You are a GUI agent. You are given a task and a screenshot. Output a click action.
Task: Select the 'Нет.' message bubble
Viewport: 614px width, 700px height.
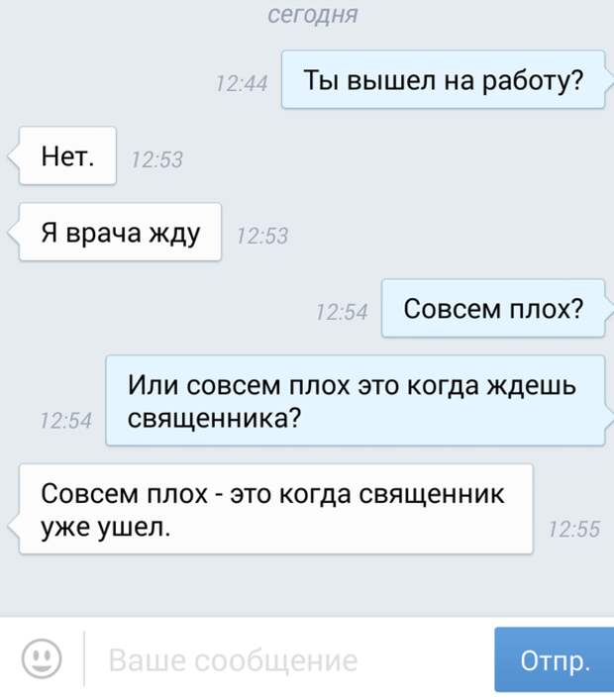[x=67, y=155]
